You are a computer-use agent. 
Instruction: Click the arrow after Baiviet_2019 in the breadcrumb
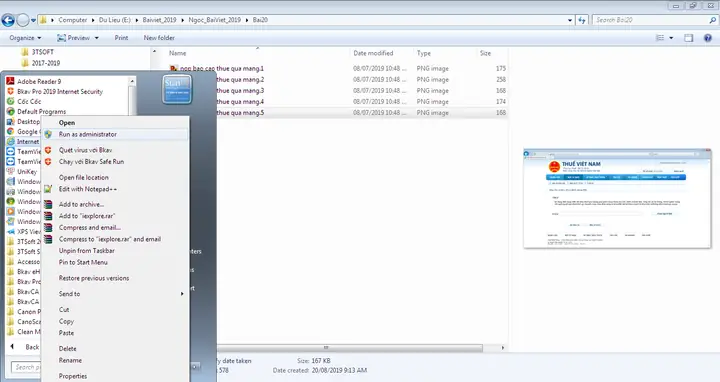(x=182, y=20)
